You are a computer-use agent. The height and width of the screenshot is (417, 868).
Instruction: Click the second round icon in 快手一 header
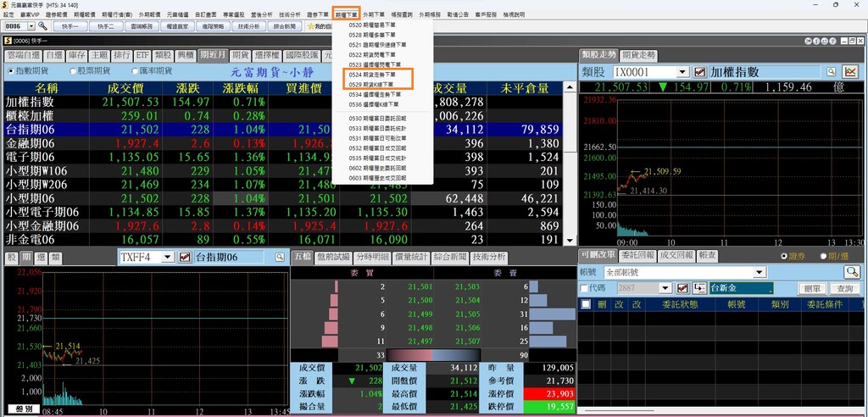pyautogui.click(x=817, y=41)
